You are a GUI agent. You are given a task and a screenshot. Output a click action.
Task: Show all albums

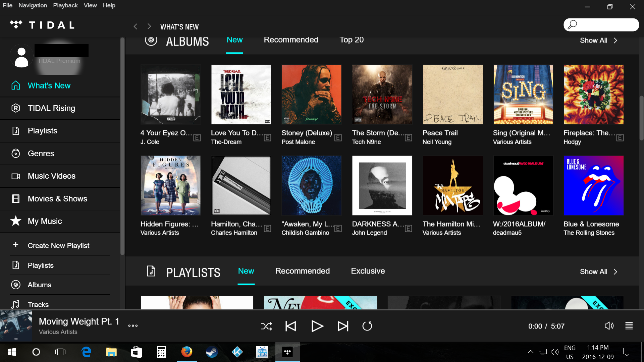point(598,40)
